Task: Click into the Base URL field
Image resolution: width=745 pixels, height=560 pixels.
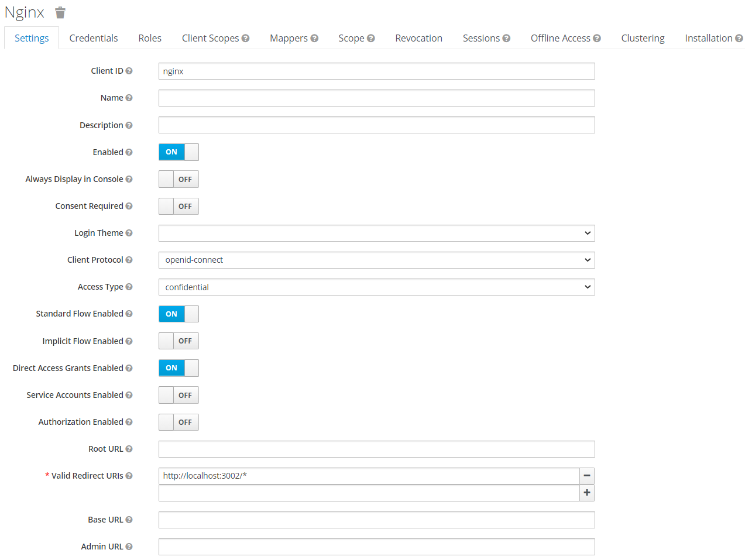Action: [x=376, y=520]
